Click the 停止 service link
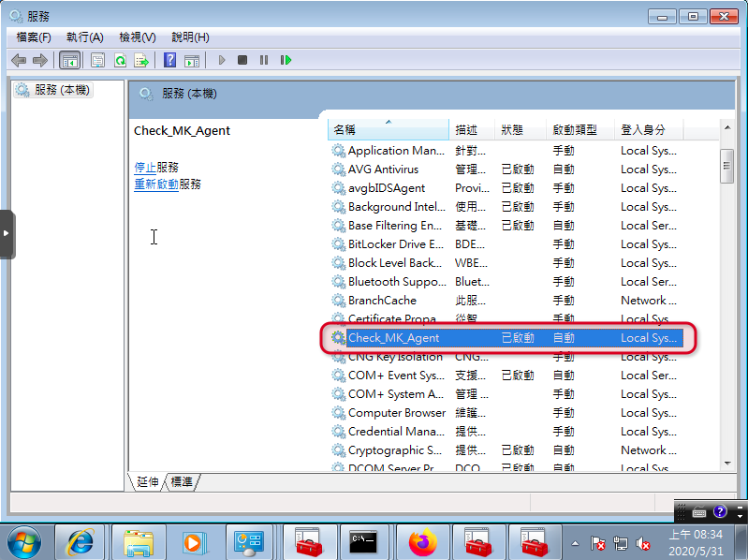 click(145, 168)
